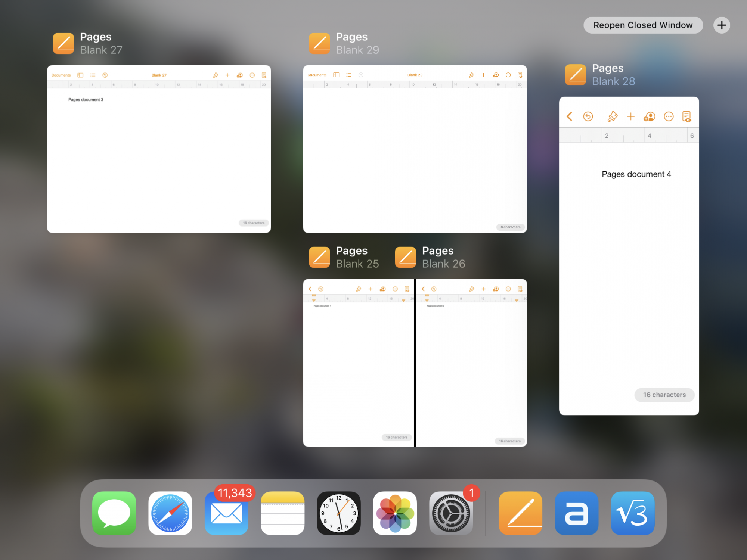Viewport: 747px width, 560px height.
Task: Tap the Insert plus icon in Blank 28
Action: 630,116
